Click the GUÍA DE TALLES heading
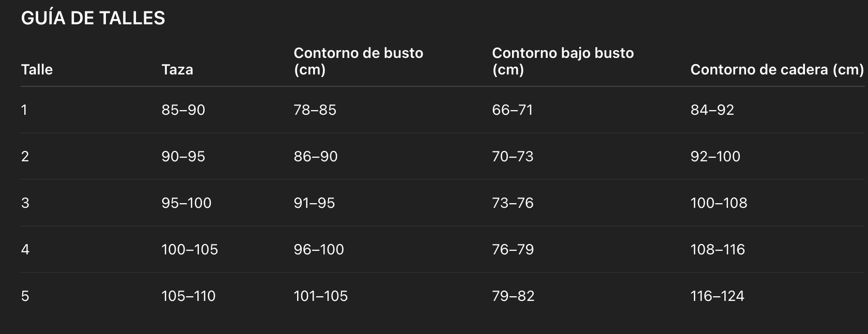The image size is (868, 334). (93, 18)
